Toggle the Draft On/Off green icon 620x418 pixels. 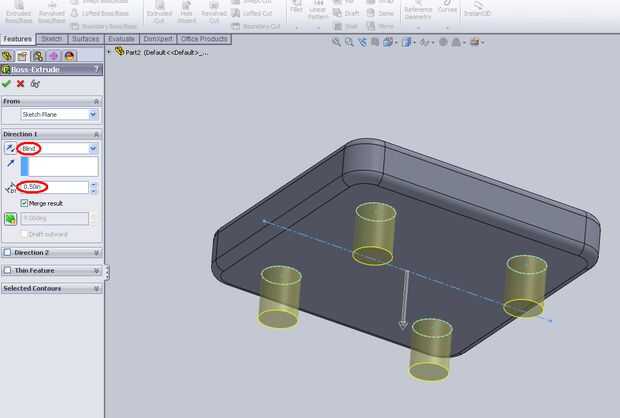click(10, 218)
